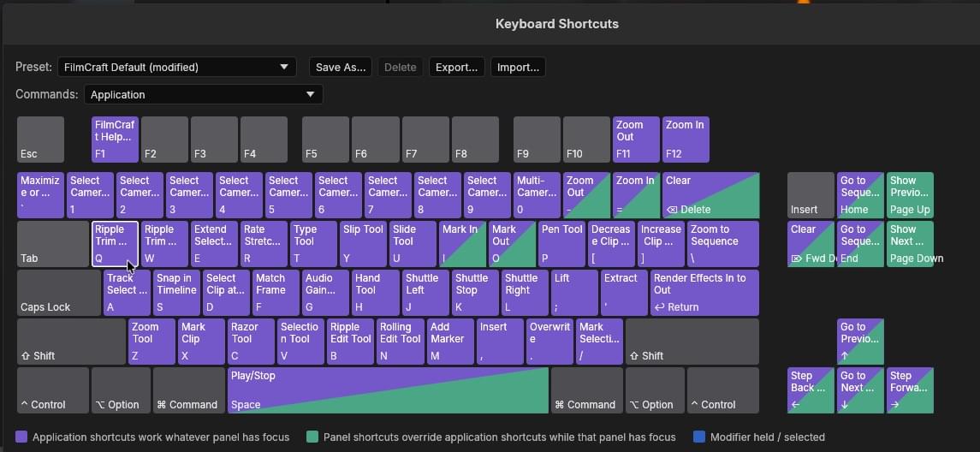Click the Return key Render Effects
The width and height of the screenshot is (980, 452).
[x=704, y=293]
